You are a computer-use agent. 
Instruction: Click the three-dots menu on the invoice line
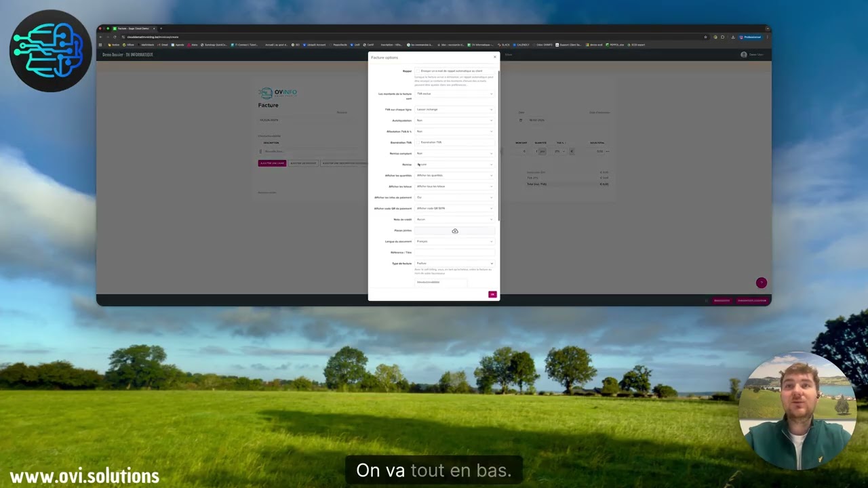[x=608, y=151]
